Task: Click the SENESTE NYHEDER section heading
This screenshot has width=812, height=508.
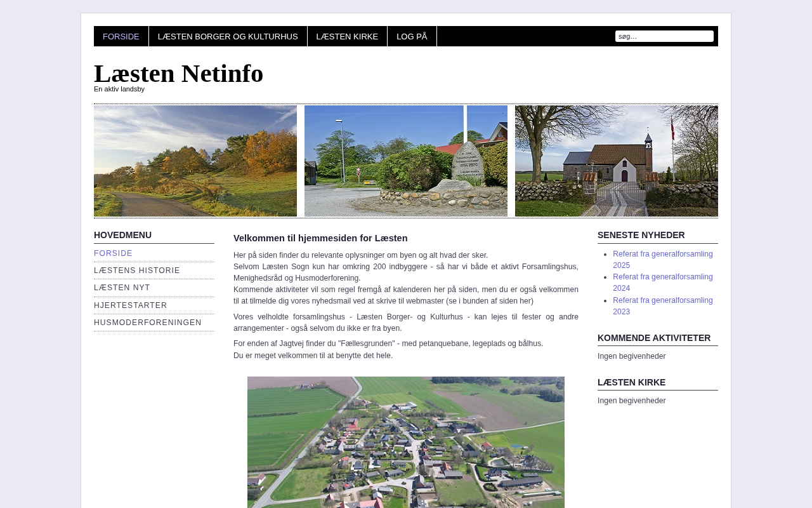Action: pyautogui.click(x=641, y=235)
